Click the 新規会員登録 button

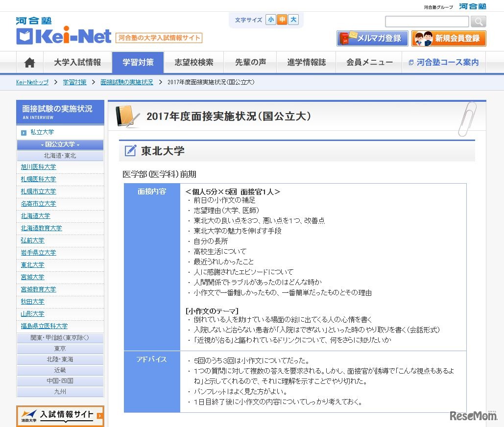click(449, 39)
